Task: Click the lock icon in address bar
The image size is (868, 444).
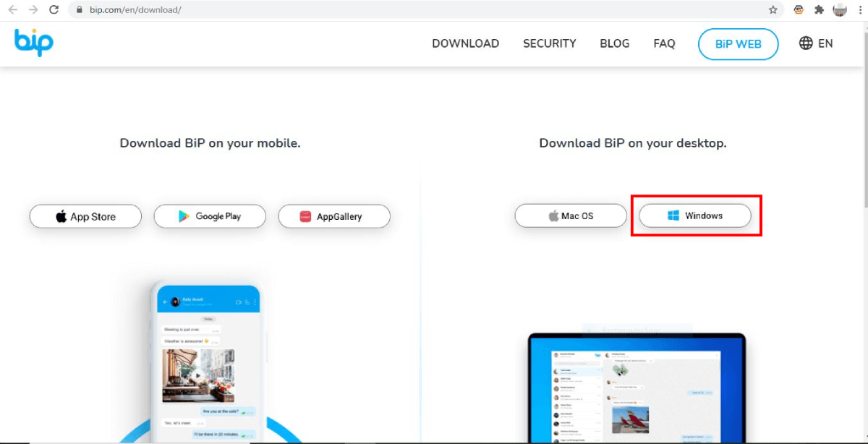Action: 80,10
